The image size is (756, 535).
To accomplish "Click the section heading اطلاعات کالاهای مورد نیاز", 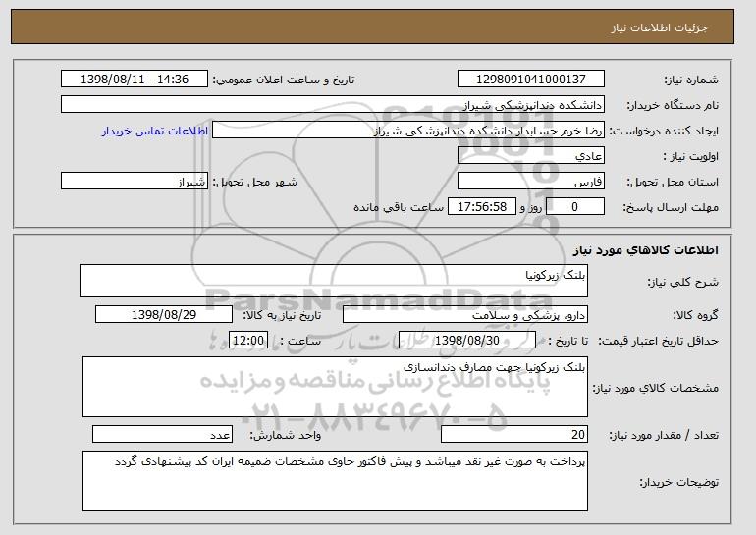I will click(x=646, y=250).
